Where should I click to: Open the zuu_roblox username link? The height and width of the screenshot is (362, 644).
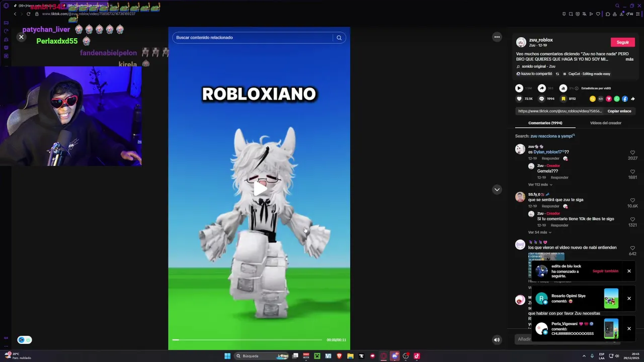click(x=541, y=40)
